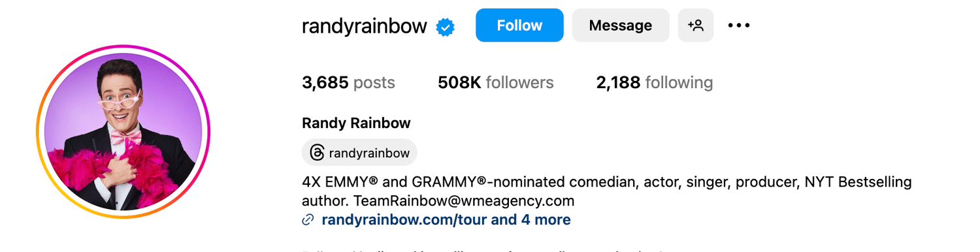
Task: Click the 3,685 posts count
Action: coord(348,83)
